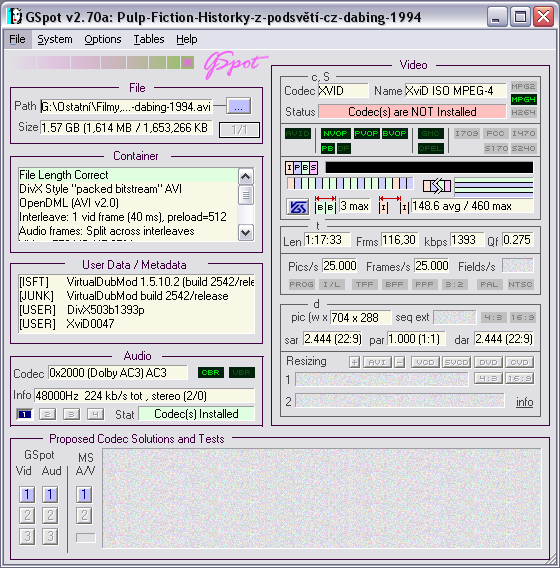
Task: Open the Help menu
Action: [x=187, y=39]
